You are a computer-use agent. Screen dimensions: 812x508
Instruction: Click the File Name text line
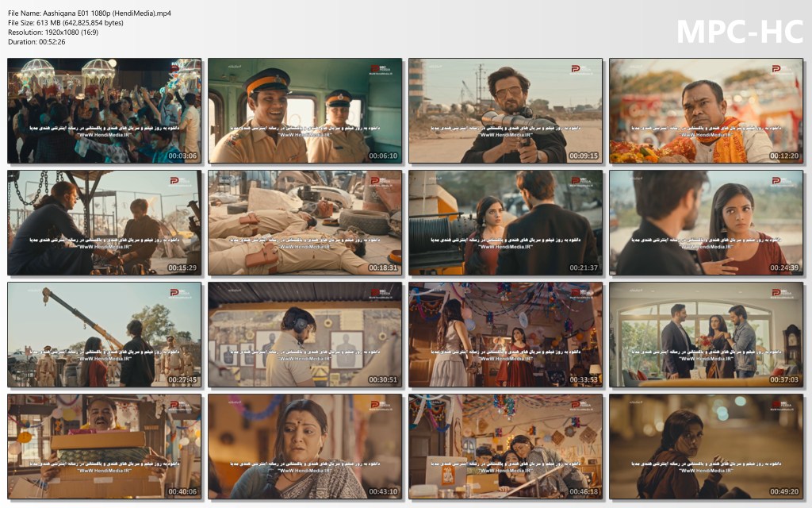(89, 13)
